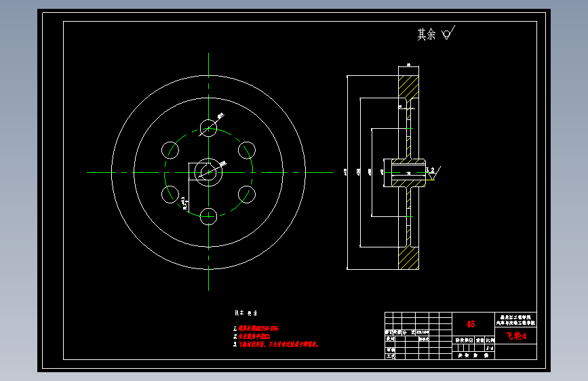588x381 pixels.
Task: Pick the upper-right bolt hole circle
Action: [247, 151]
